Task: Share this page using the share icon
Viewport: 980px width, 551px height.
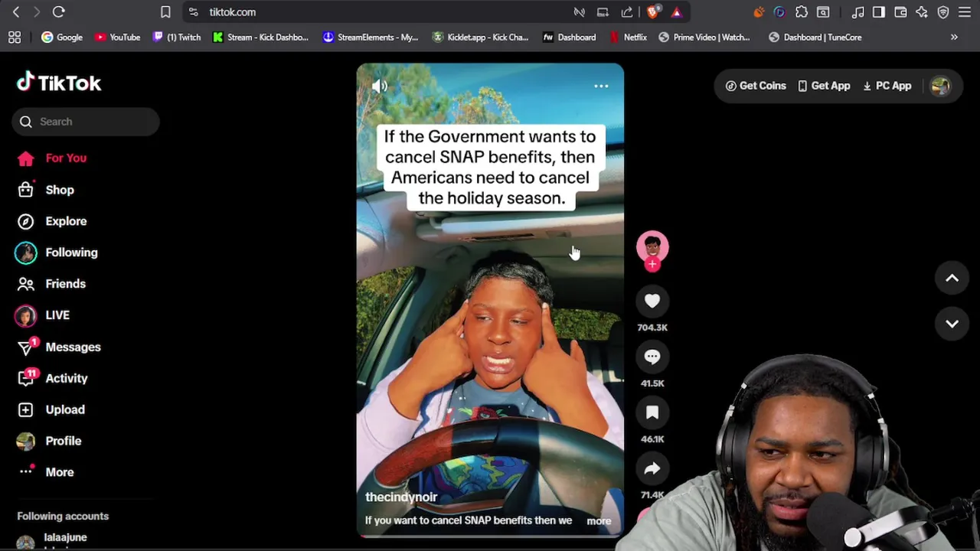Action: 627,12
